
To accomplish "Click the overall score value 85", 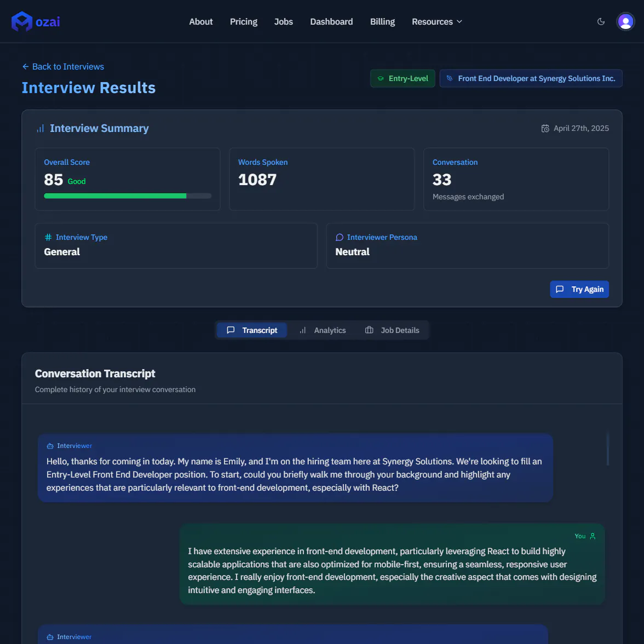I will [x=54, y=180].
